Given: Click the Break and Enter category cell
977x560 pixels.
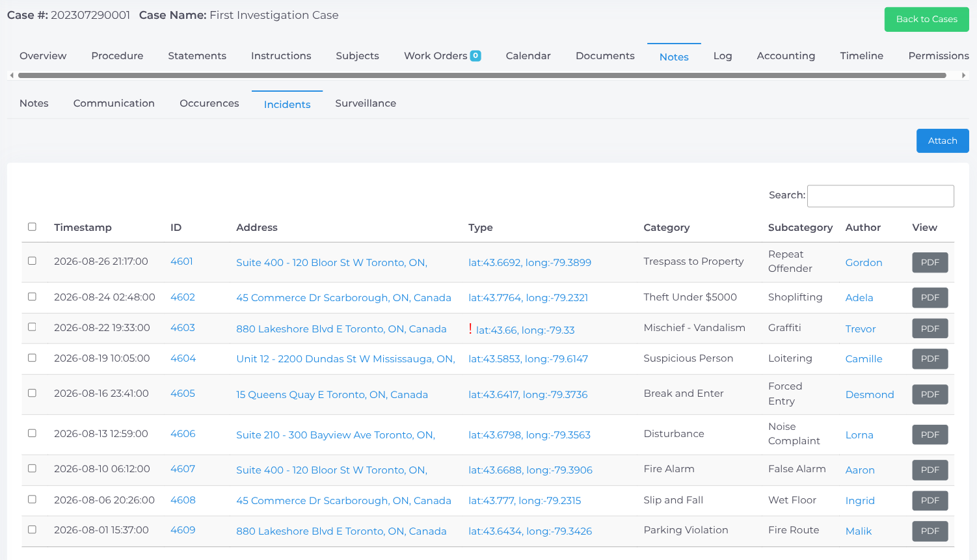Looking at the screenshot, I should [x=684, y=393].
